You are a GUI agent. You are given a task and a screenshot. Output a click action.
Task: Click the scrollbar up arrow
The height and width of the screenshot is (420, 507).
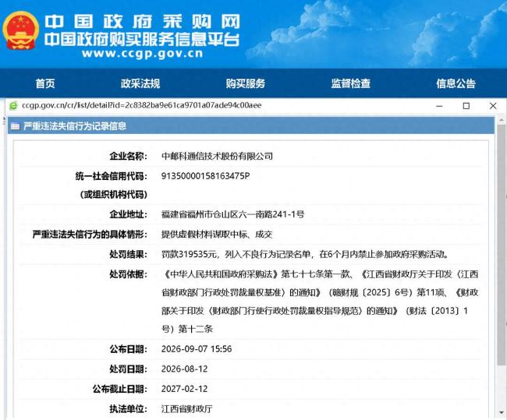[502, 120]
